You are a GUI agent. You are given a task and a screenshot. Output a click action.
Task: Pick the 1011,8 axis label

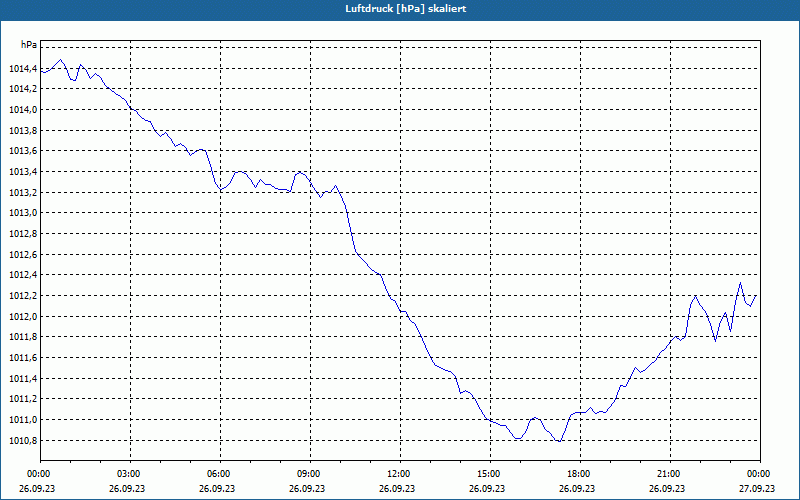pos(22,337)
